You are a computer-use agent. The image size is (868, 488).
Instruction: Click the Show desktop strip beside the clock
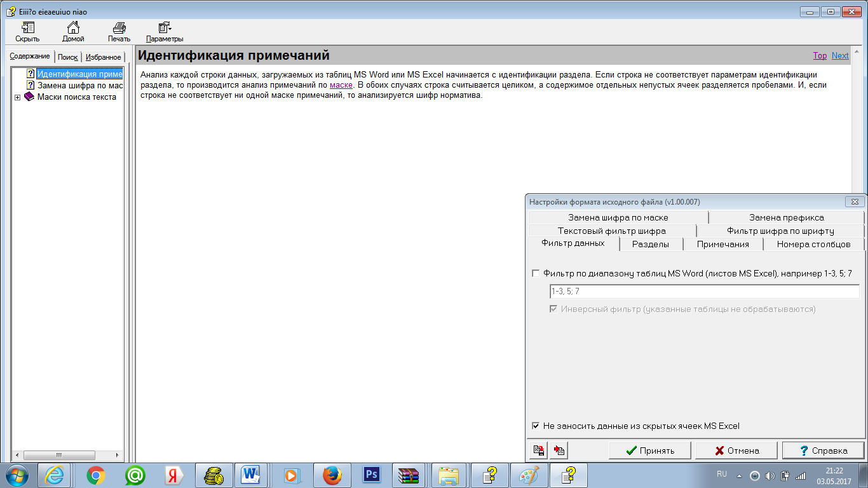click(864, 475)
